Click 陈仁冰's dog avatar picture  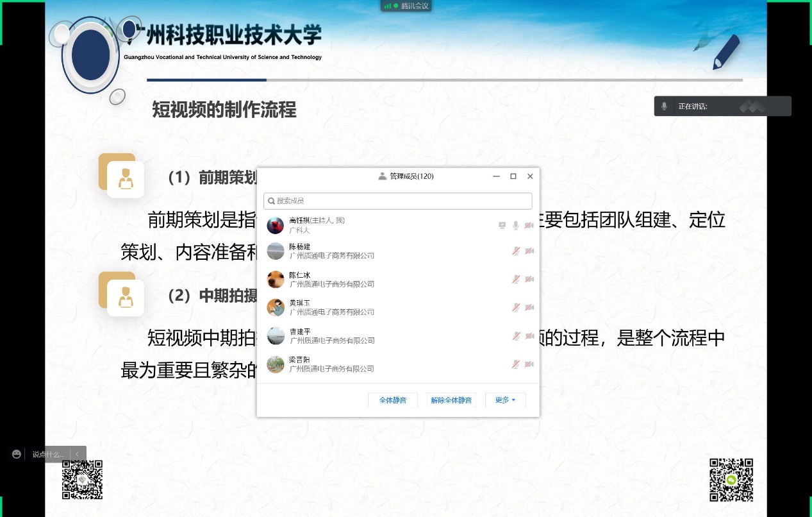(x=276, y=280)
